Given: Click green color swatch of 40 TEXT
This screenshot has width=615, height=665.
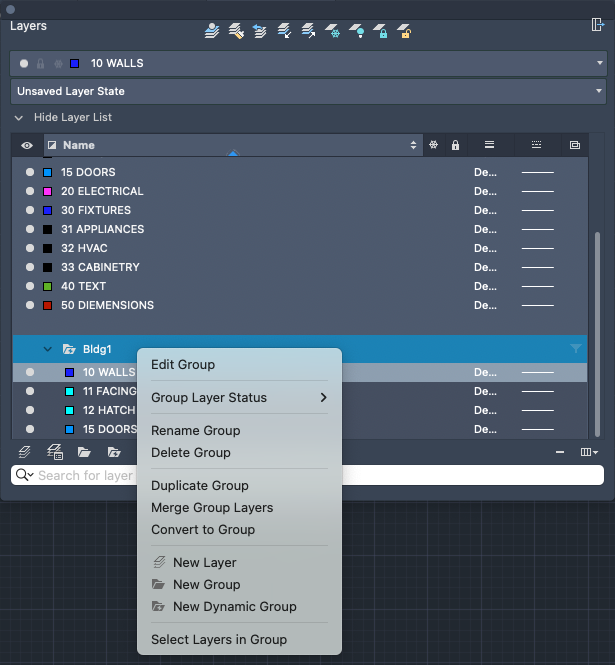Looking at the screenshot, I should [48, 286].
